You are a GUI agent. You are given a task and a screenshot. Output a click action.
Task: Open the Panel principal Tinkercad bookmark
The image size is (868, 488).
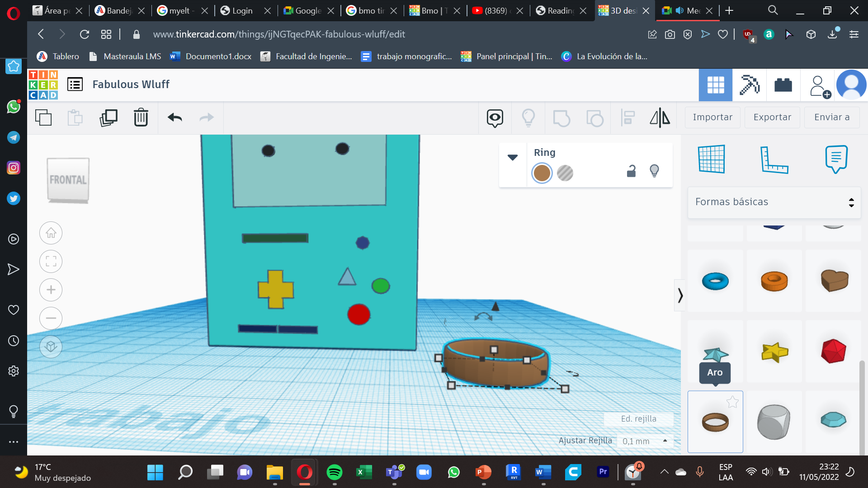507,56
